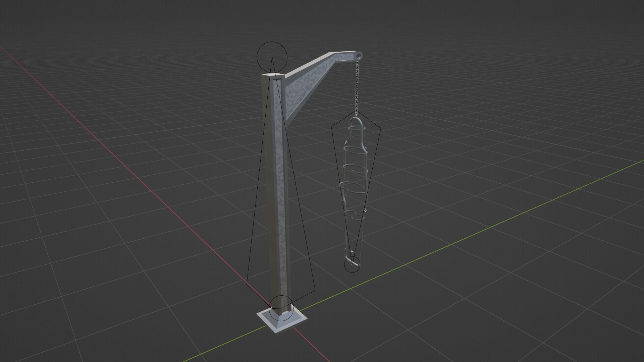The width and height of the screenshot is (644, 362).
Task: Click bone tip circle above the post
Action: click(272, 57)
